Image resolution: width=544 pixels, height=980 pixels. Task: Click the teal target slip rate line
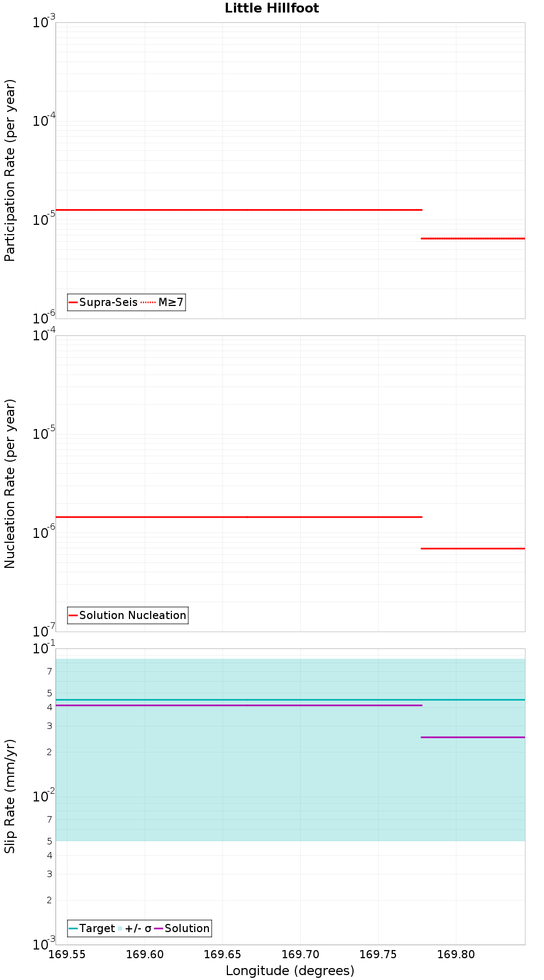(290, 700)
